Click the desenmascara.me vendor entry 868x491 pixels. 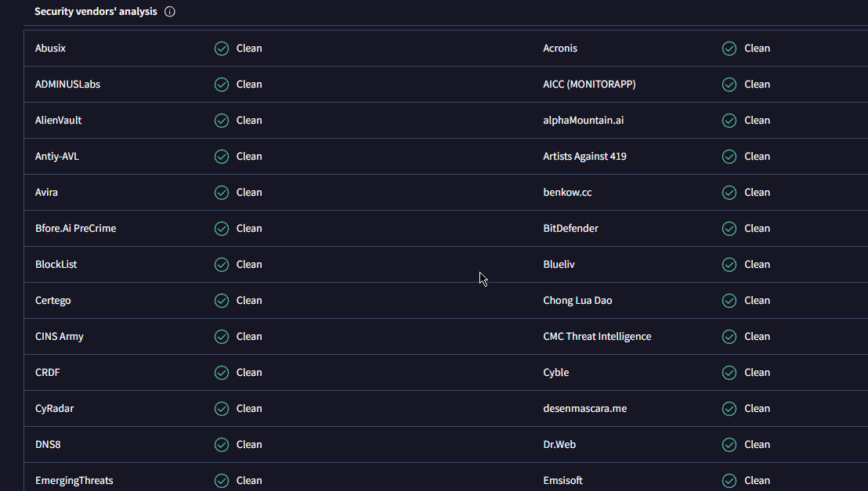[584, 409]
